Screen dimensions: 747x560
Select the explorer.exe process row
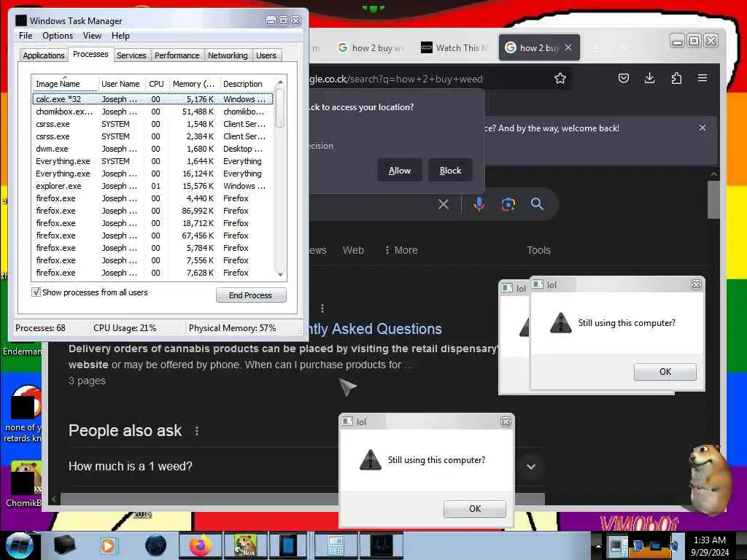click(152, 186)
